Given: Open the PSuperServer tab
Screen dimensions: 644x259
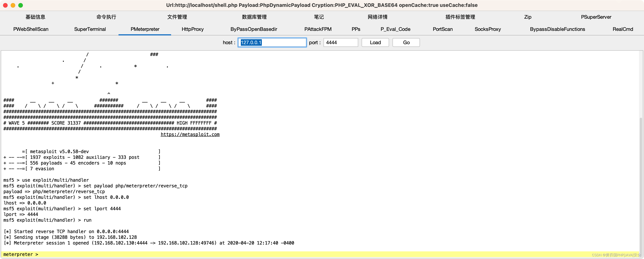Looking at the screenshot, I should point(596,17).
